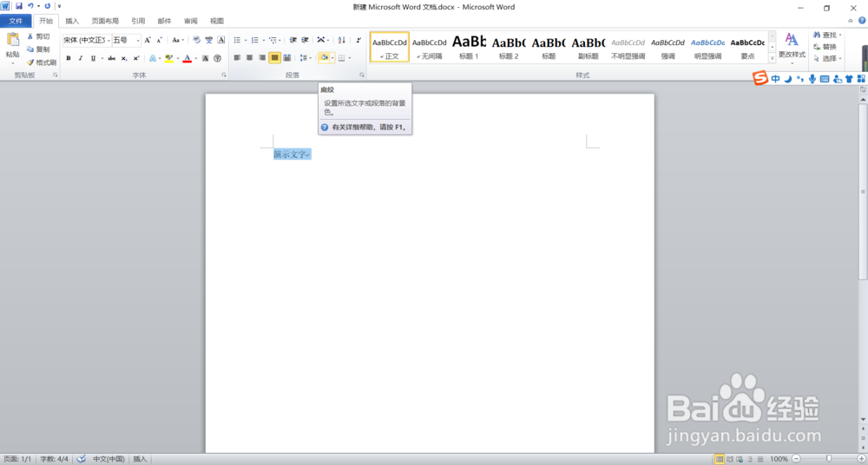Toggle justify alignment button
The height and width of the screenshot is (465, 868).
[274, 57]
